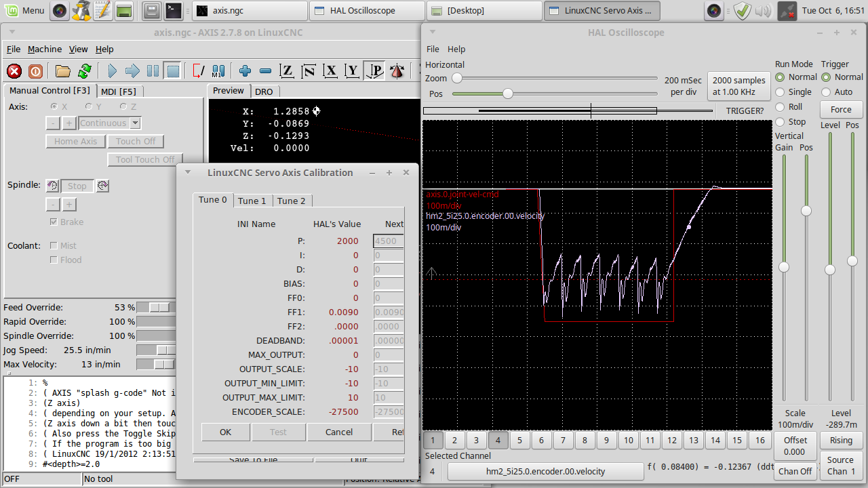Screen dimensions: 868x488
Task: Set Run Mode to Single
Action: pos(780,92)
